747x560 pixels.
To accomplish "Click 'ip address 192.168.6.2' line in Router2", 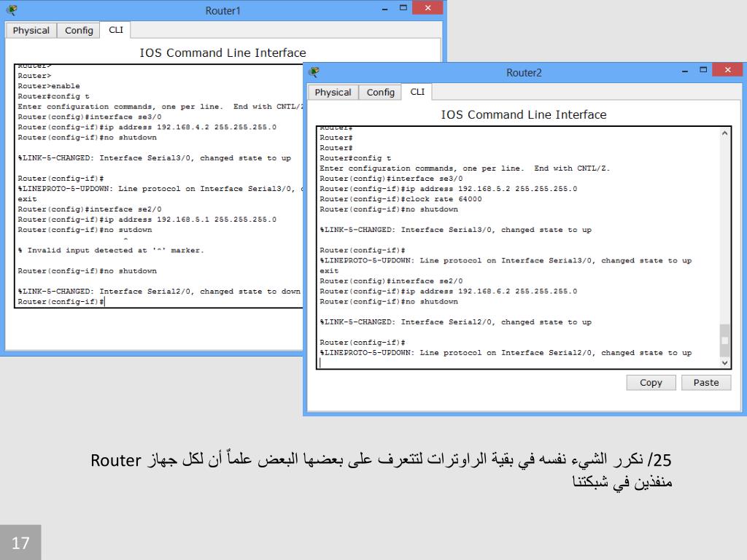I will pos(449,292).
